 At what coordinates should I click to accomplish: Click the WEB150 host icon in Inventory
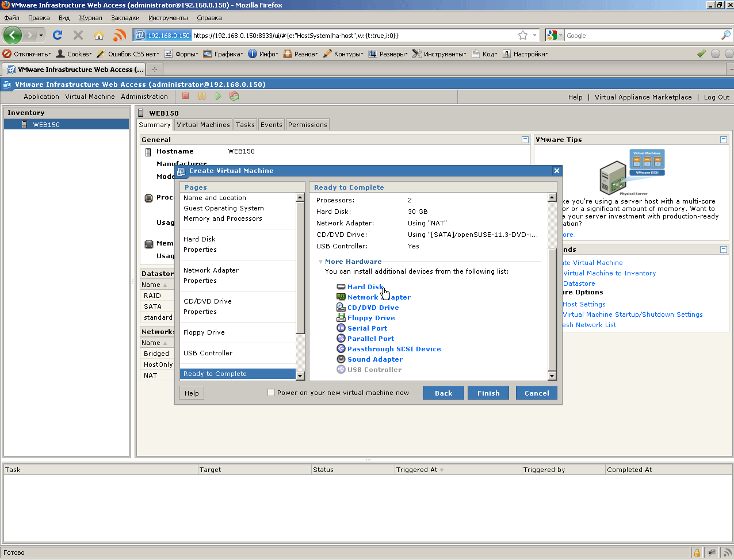25,124
